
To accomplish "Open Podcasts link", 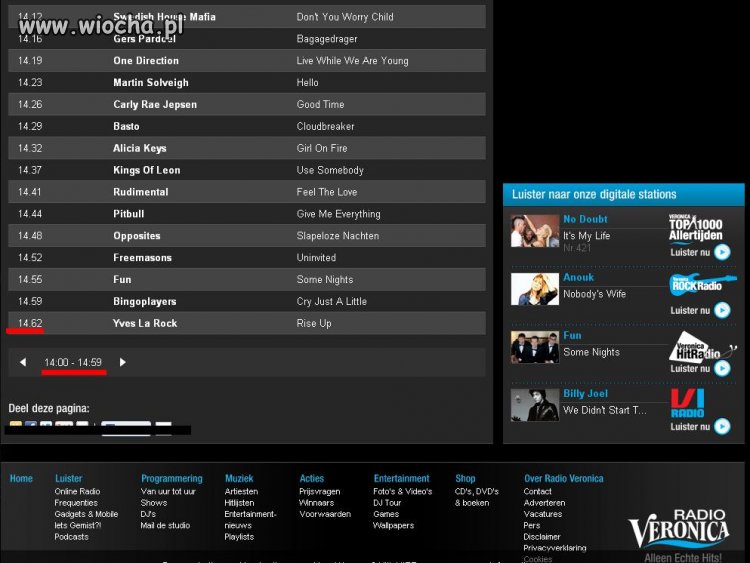I will [x=71, y=537].
